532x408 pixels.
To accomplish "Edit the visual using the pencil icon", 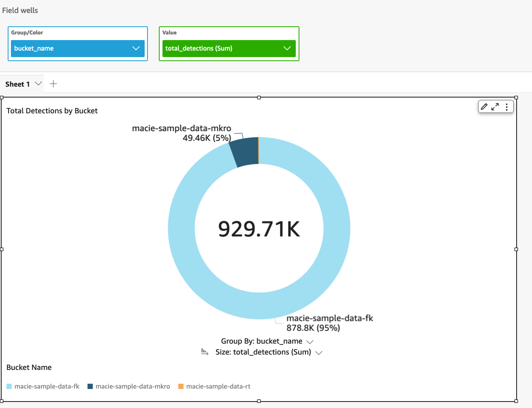I will (484, 107).
